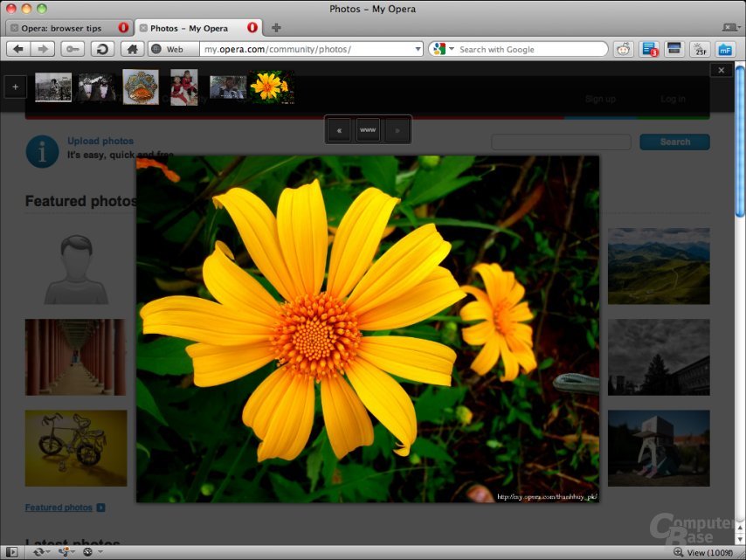Open the Reddit alien extension icon
This screenshot has width=746, height=560.
pos(623,49)
